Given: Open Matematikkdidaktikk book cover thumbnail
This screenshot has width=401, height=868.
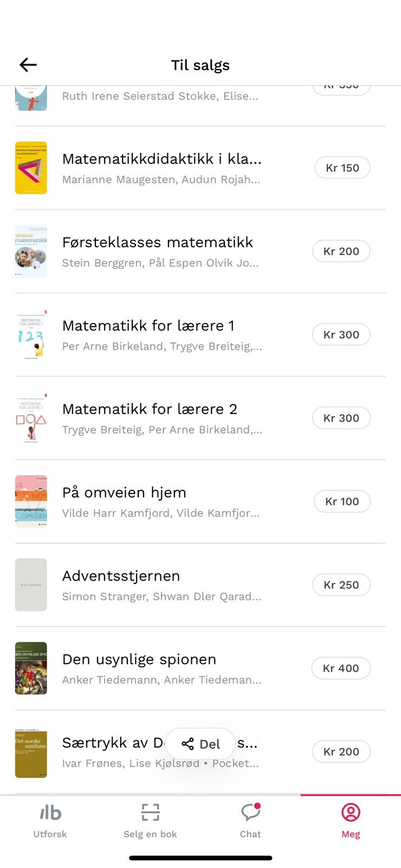Looking at the screenshot, I should coord(31,168).
